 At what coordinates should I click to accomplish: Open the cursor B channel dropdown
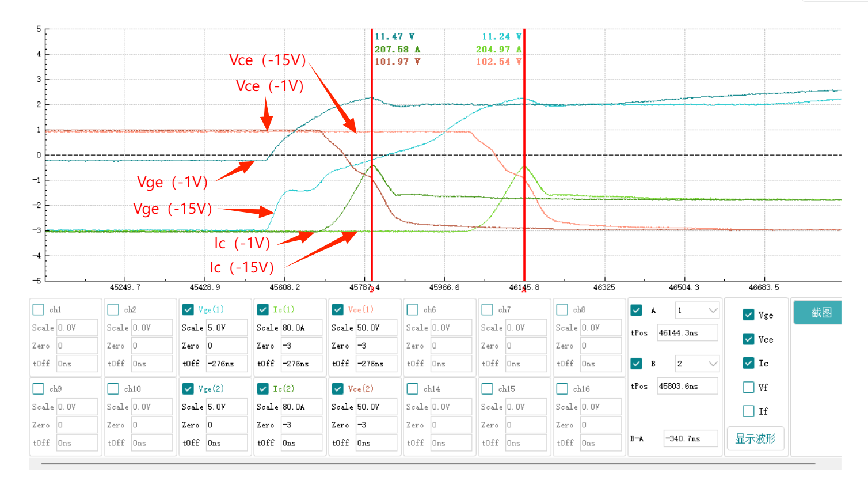point(697,364)
